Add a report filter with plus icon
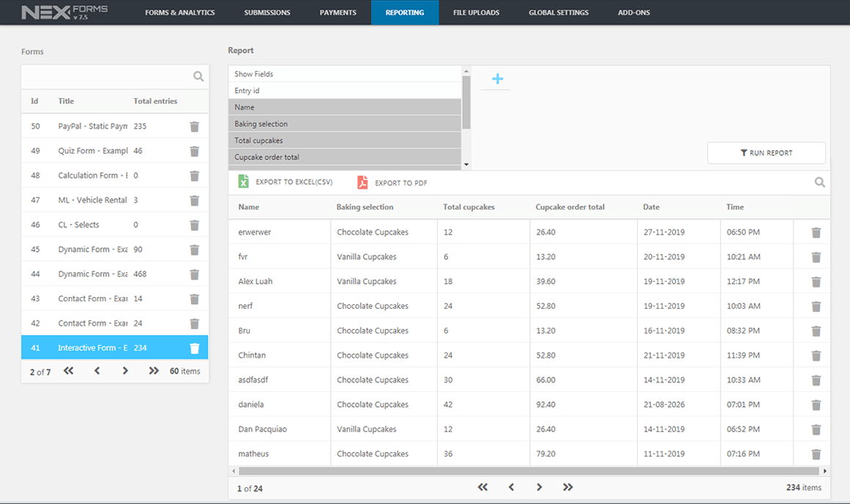850x504 pixels. [497, 79]
